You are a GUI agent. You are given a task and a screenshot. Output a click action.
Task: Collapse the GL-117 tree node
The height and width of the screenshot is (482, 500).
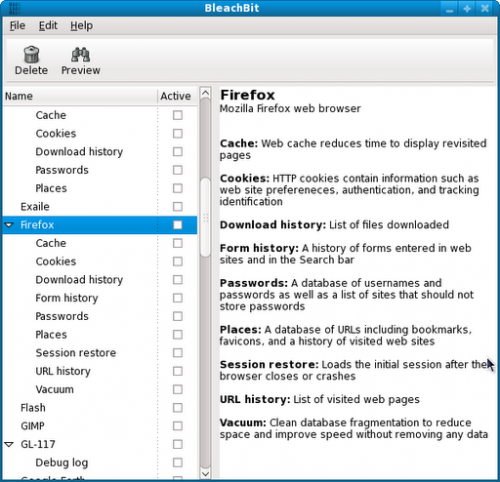pyautogui.click(x=9, y=444)
